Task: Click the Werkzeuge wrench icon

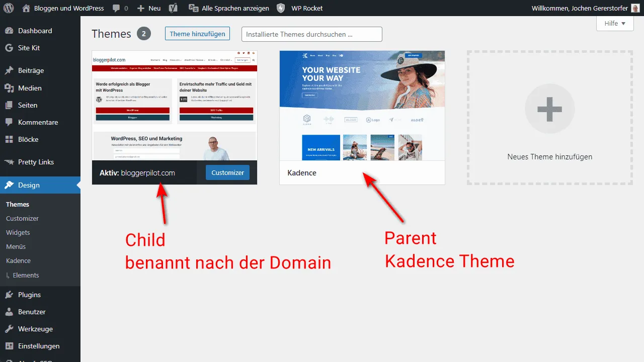Action: click(x=9, y=329)
